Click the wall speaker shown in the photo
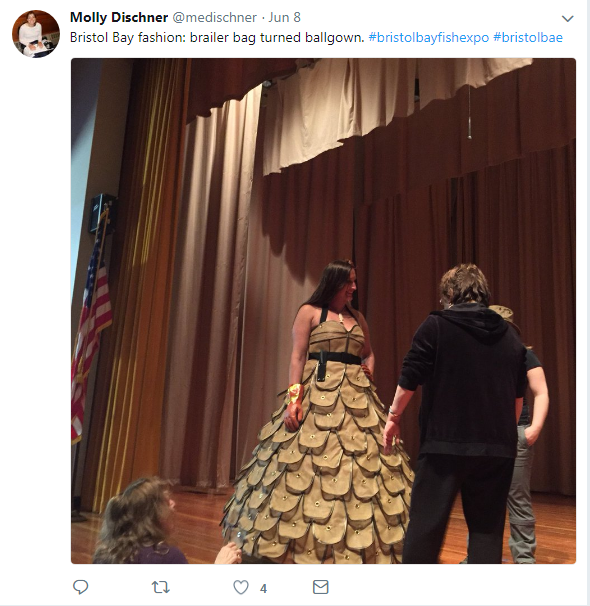 point(102,213)
